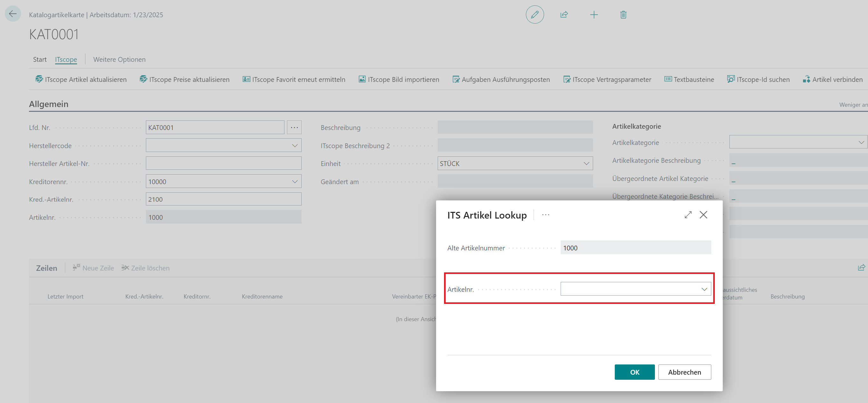Click Artikel verbinden action
This screenshot has width=868, height=403.
click(832, 79)
